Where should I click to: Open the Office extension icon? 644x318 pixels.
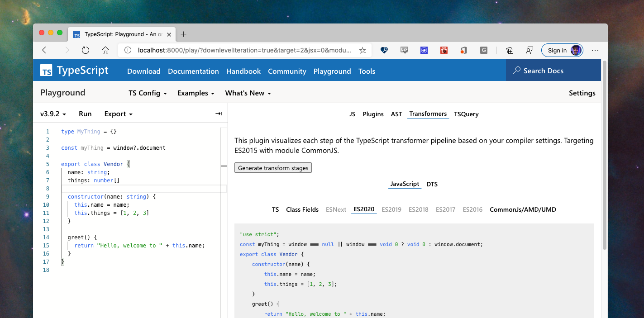(x=463, y=50)
